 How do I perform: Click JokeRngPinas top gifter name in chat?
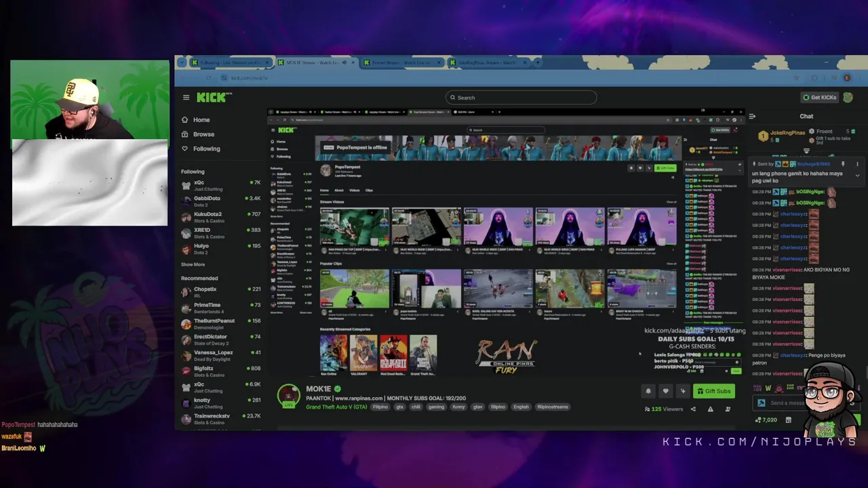pos(787,133)
